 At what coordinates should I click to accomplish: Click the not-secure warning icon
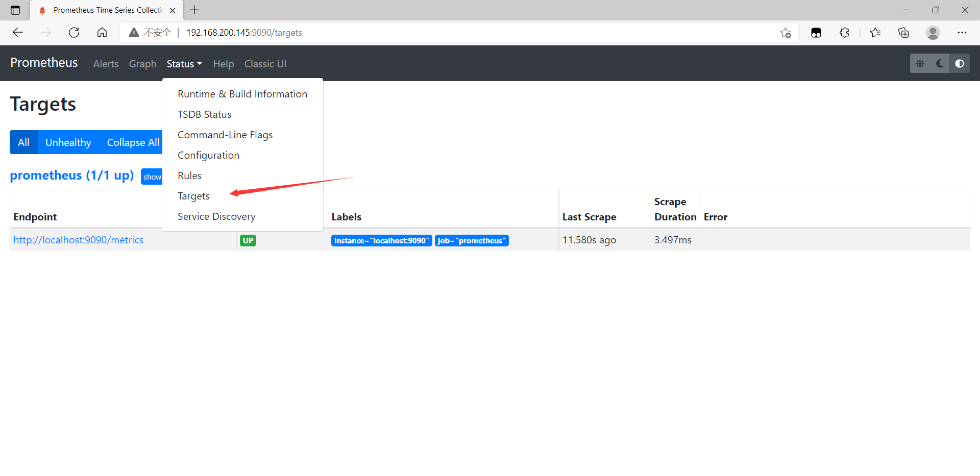pos(134,33)
